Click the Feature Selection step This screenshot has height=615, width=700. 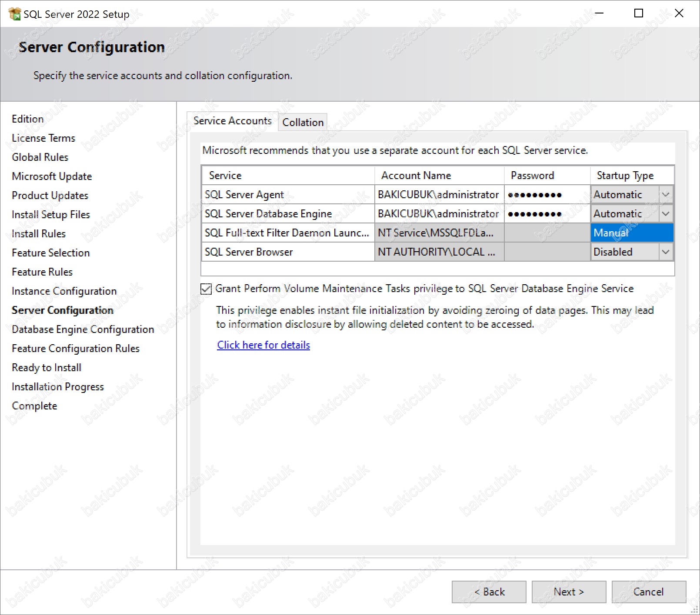(x=51, y=253)
